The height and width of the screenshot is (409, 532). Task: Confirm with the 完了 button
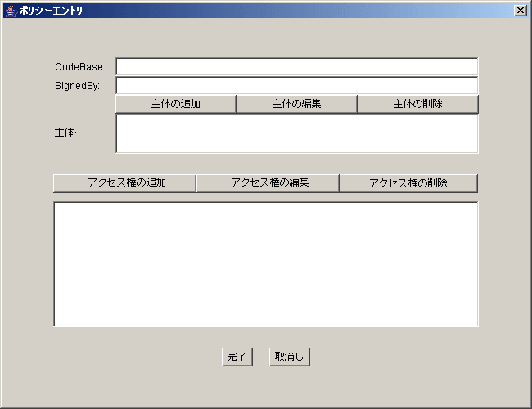[x=237, y=357]
